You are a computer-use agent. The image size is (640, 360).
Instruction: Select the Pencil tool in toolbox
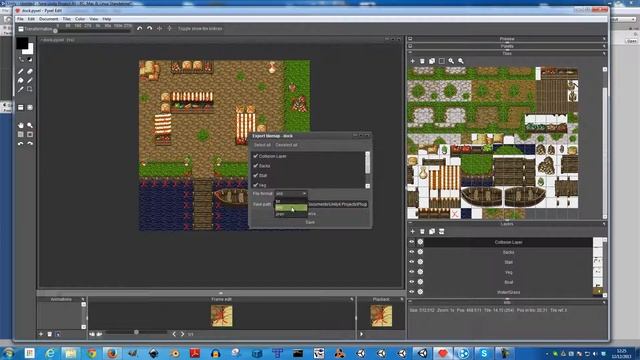coord(21,71)
